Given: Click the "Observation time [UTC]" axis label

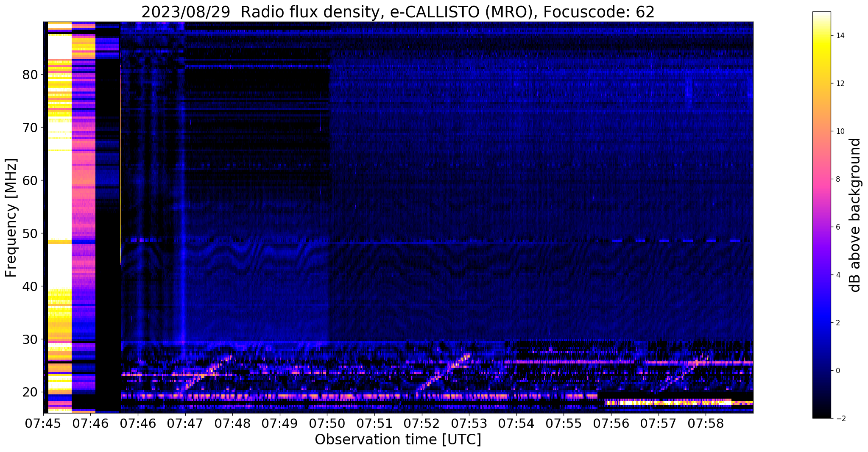Looking at the screenshot, I should [x=398, y=440].
